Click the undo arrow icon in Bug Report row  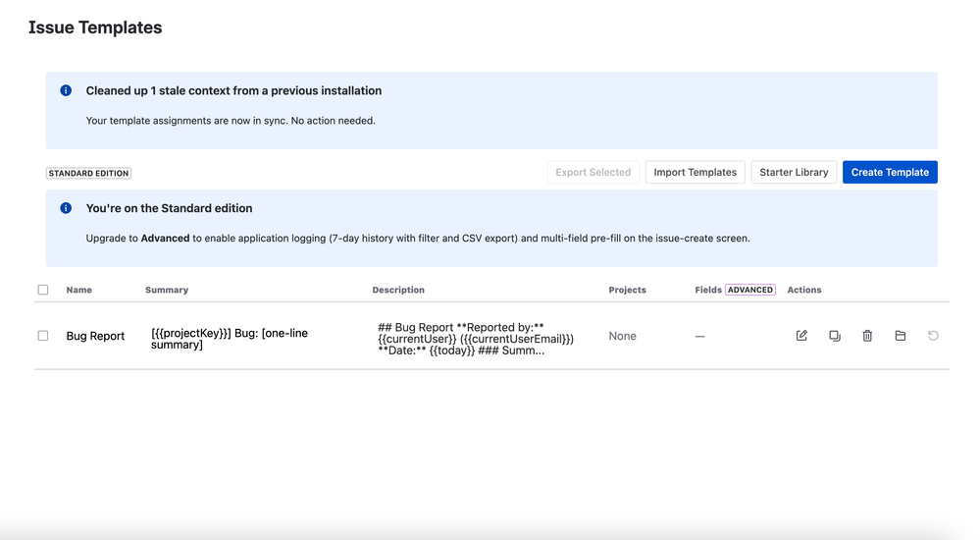coord(933,336)
